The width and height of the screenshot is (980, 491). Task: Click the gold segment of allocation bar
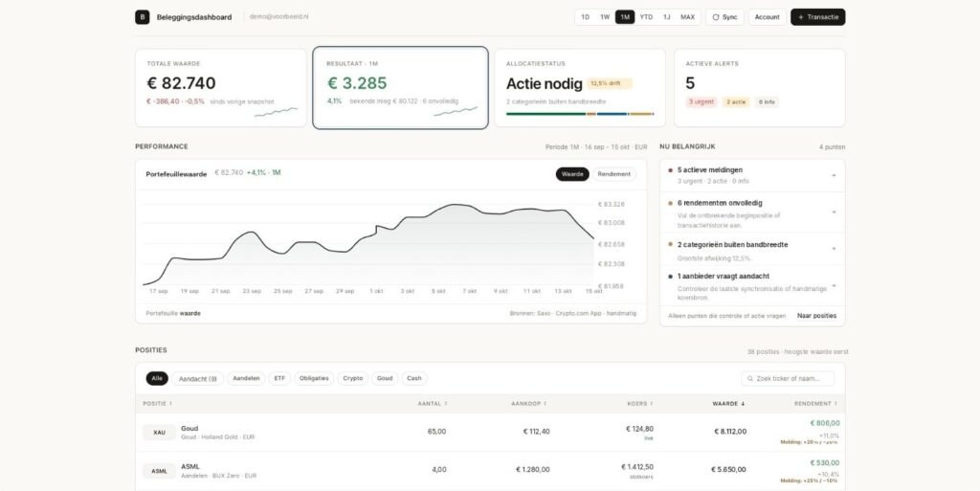(x=641, y=114)
